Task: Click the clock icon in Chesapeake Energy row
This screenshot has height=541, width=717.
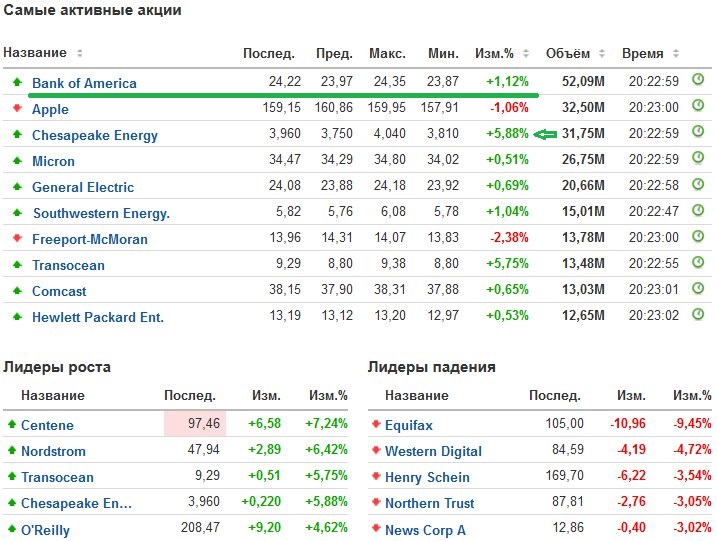Action: click(x=698, y=133)
